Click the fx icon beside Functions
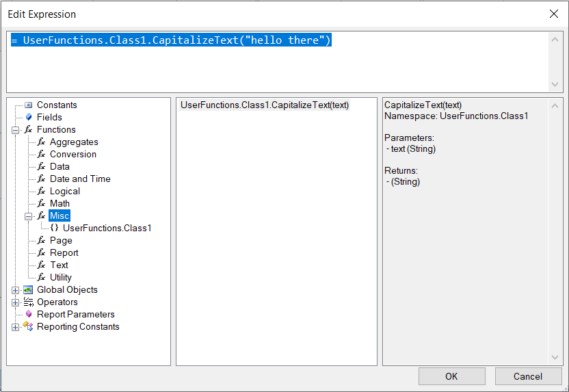The width and height of the screenshot is (569, 392). pyautogui.click(x=28, y=129)
